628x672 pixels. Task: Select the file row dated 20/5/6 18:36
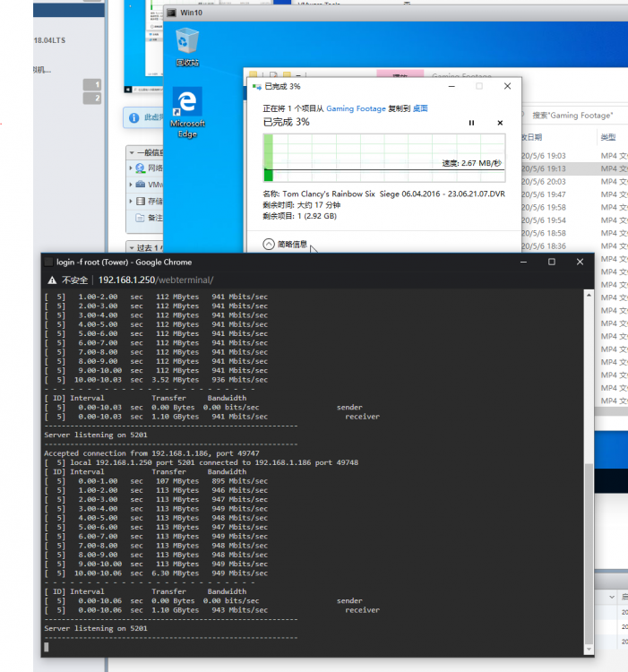[574, 246]
